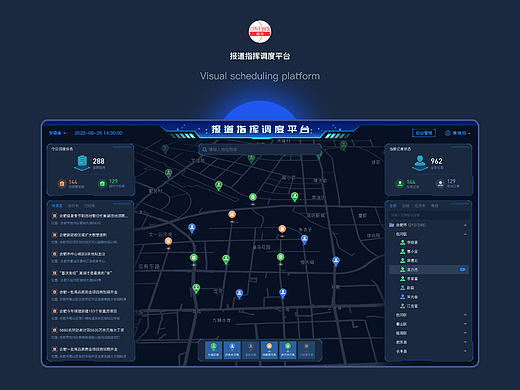Select the highlighted reporter row with the eye icon
This screenshot has height=390, width=520.
click(x=429, y=269)
